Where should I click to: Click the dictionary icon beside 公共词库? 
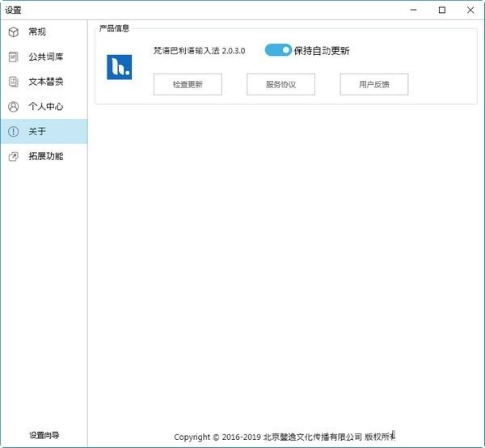coord(13,57)
